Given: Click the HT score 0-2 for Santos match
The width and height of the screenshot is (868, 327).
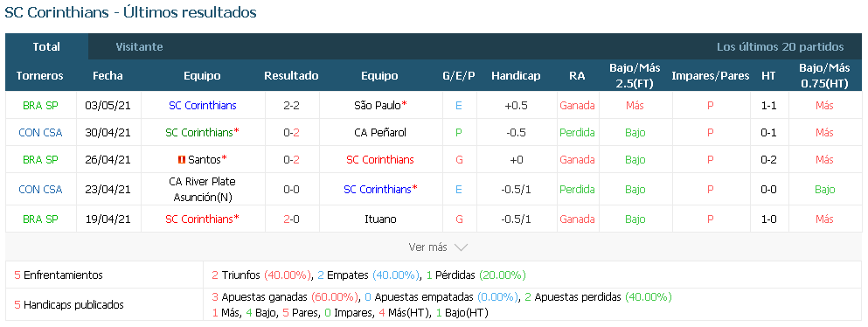Looking at the screenshot, I should [x=768, y=160].
